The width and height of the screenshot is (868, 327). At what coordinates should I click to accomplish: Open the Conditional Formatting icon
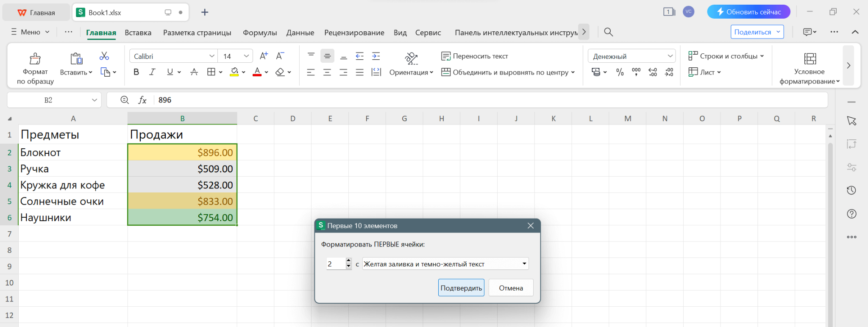coord(810,59)
